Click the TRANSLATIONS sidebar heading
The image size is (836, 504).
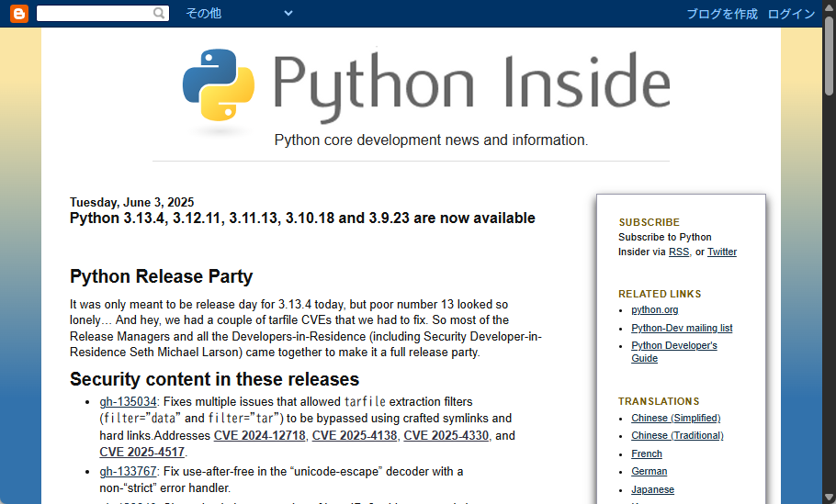(x=659, y=401)
